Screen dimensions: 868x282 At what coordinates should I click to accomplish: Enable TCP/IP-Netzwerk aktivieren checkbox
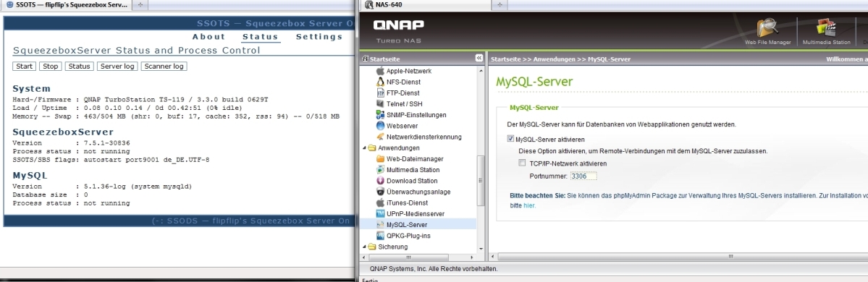(522, 163)
